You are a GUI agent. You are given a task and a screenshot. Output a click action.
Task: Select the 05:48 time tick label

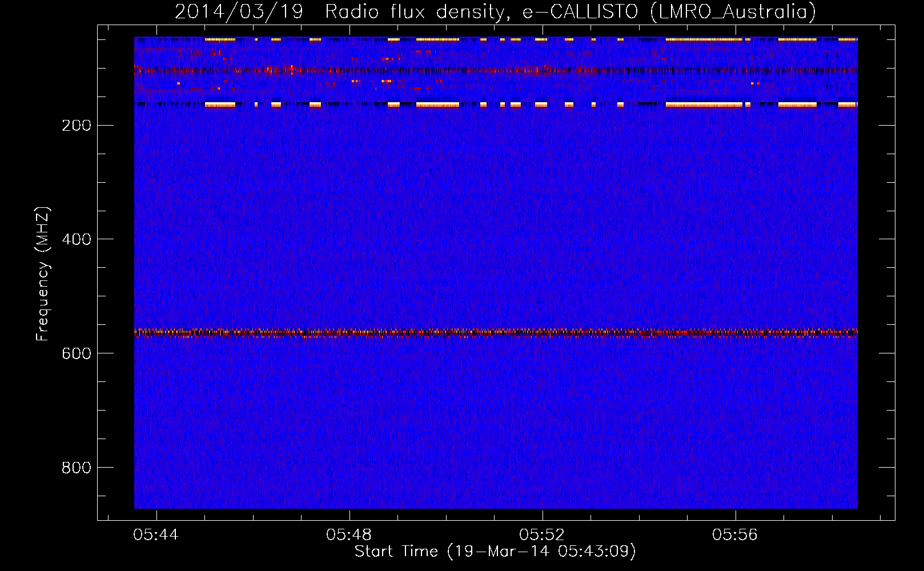tap(348, 535)
